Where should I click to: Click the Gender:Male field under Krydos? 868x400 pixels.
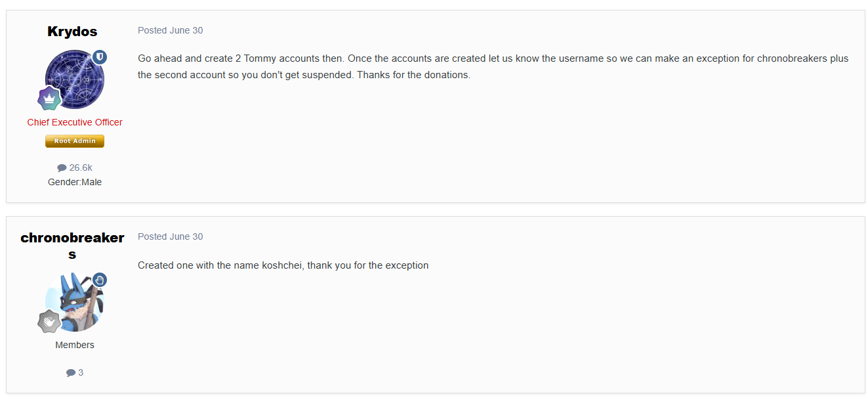[x=75, y=182]
